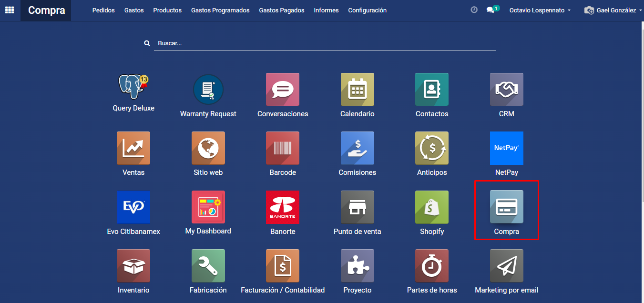Open the Fabricación app

(x=208, y=266)
